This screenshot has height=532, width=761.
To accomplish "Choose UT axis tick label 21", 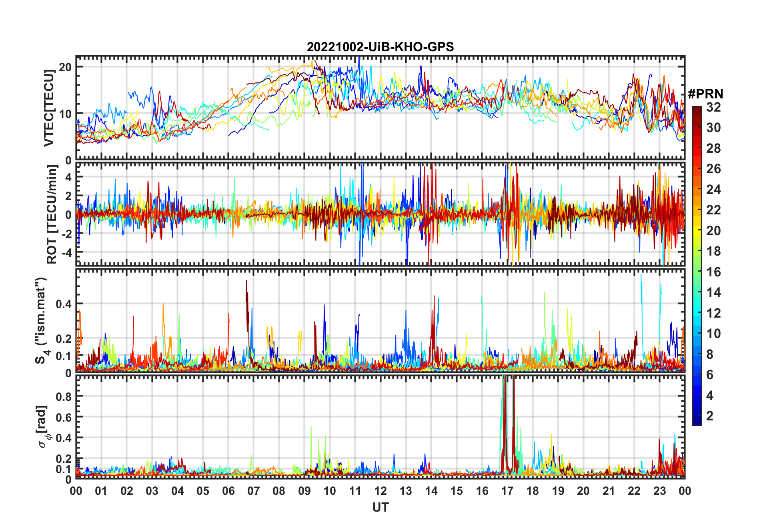I will (x=609, y=491).
